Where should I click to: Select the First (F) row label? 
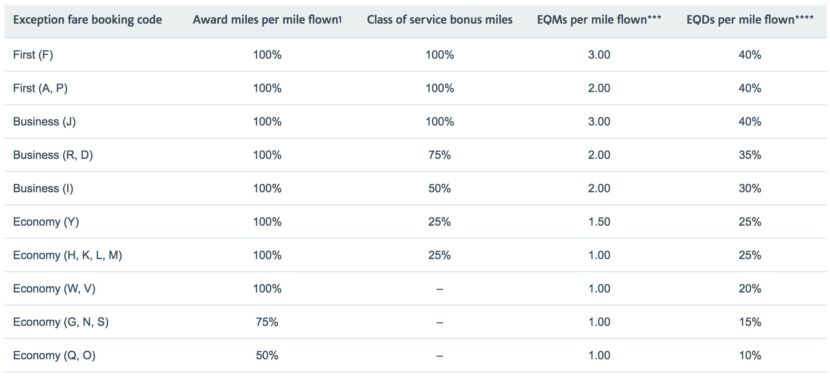(x=33, y=55)
